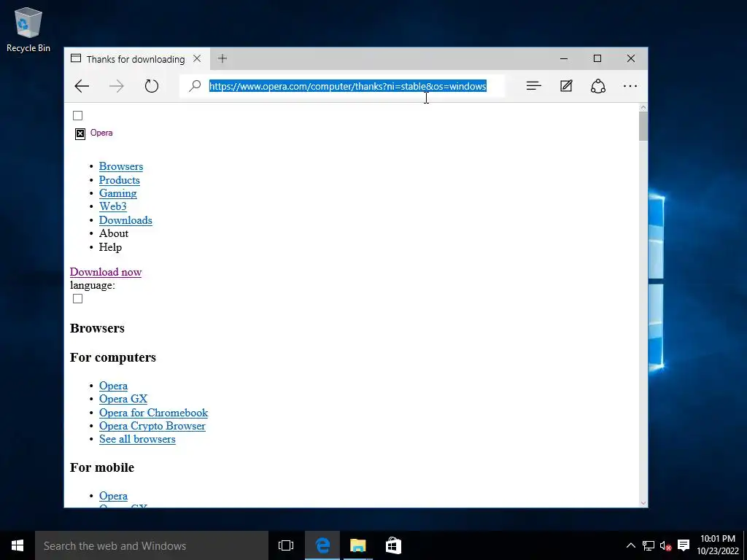The height and width of the screenshot is (560, 747).
Task: Select the 'Thanks for downloading' tab
Action: click(x=136, y=58)
